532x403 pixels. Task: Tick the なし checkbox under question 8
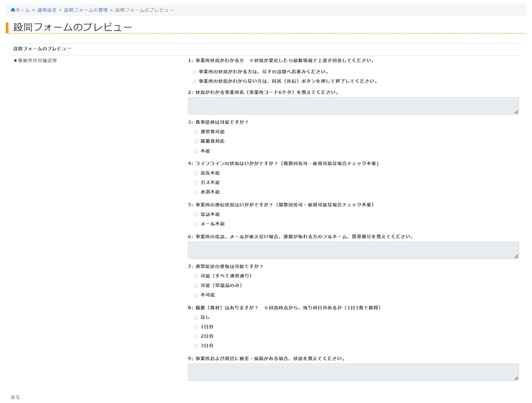(196, 318)
